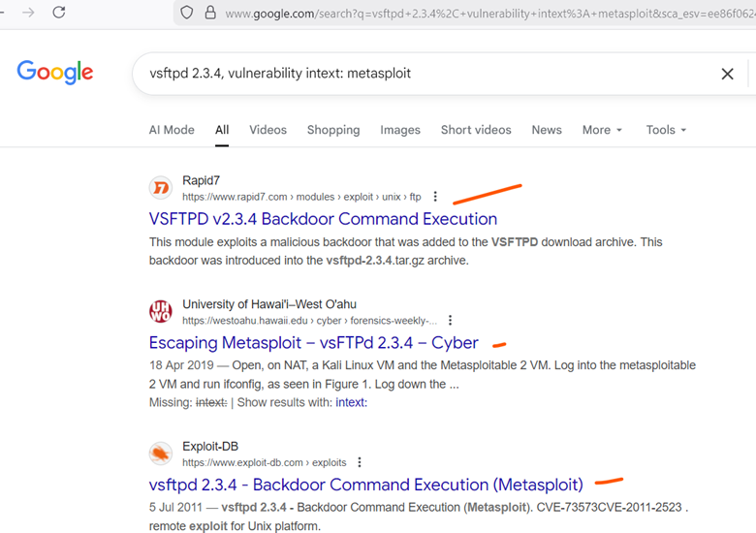Screen dimensions: 756x533
Task: Click the Rapid7 breadcrumb URL
Action: point(301,197)
